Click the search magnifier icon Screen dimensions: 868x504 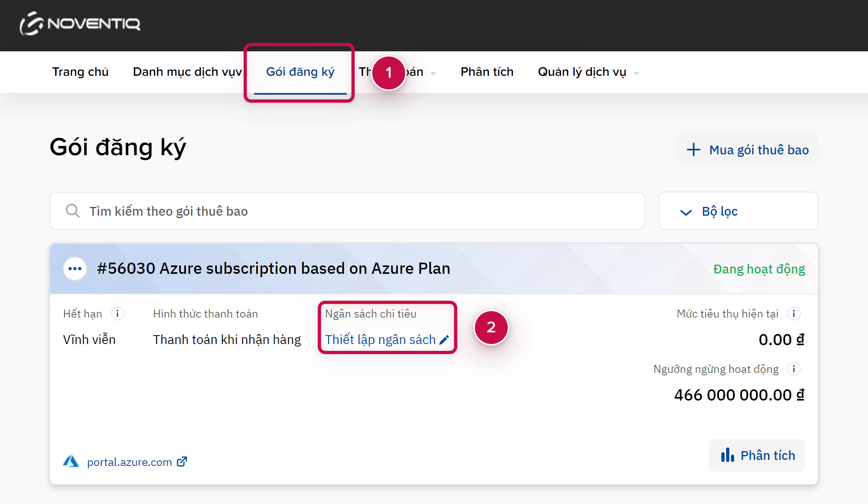coord(73,211)
